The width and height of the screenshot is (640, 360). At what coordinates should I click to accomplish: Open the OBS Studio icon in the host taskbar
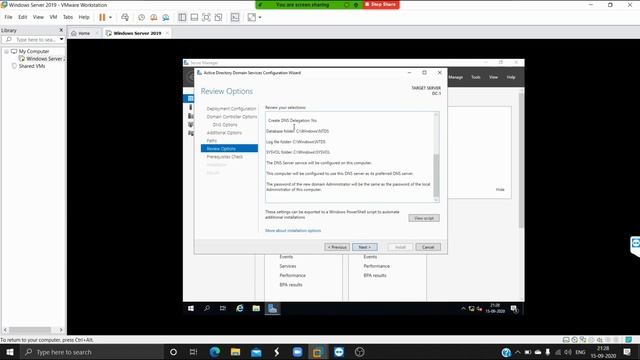pyautogui.click(x=359, y=352)
